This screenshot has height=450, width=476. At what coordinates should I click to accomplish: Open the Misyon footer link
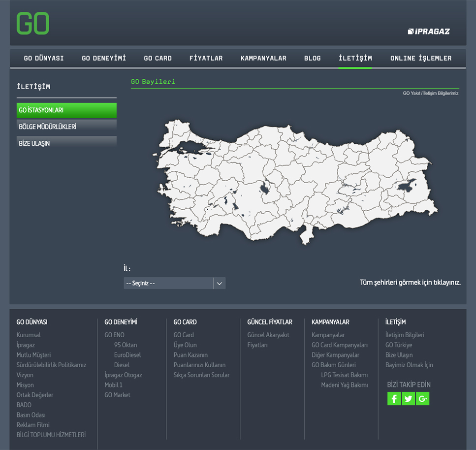pos(25,385)
